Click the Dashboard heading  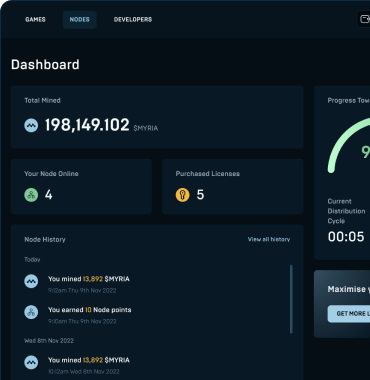pyautogui.click(x=45, y=65)
